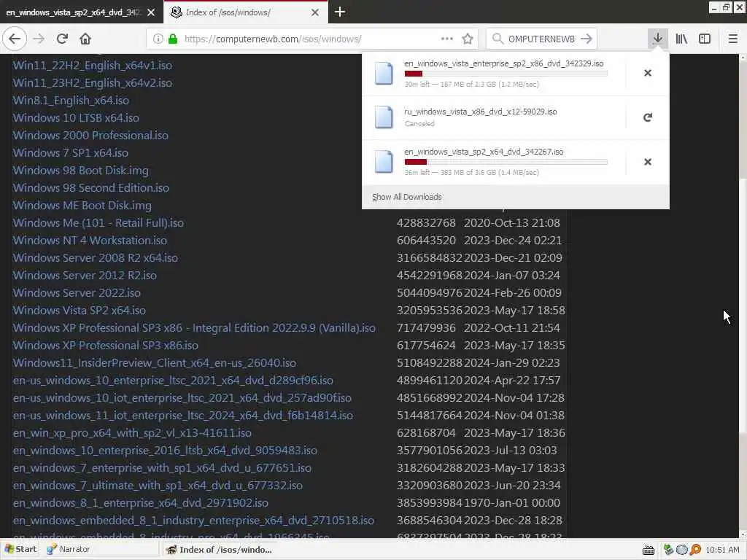The width and height of the screenshot is (747, 560).
Task: Click Windows 10 LTSB x64.iso
Action: coord(76,118)
